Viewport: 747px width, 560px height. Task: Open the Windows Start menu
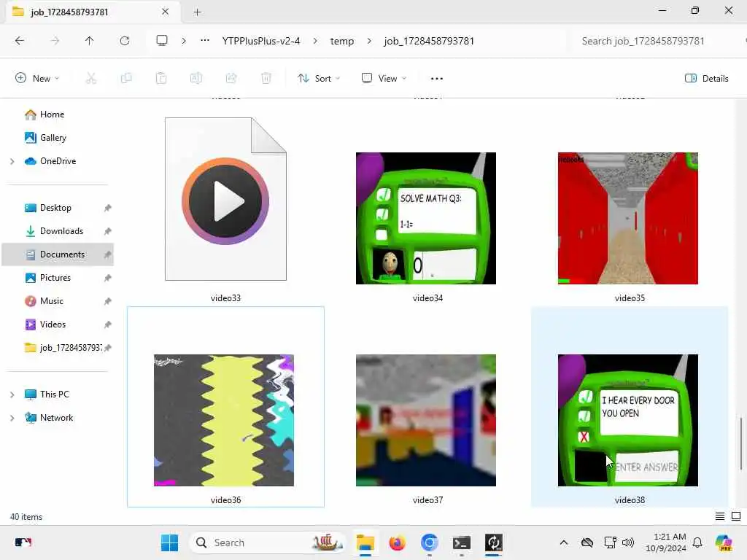click(169, 542)
